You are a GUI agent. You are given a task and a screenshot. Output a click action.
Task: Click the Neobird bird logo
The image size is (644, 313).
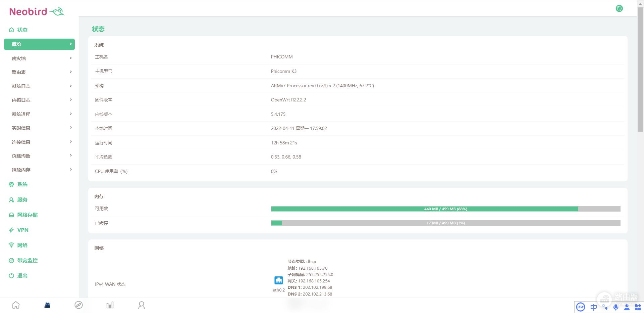point(57,12)
